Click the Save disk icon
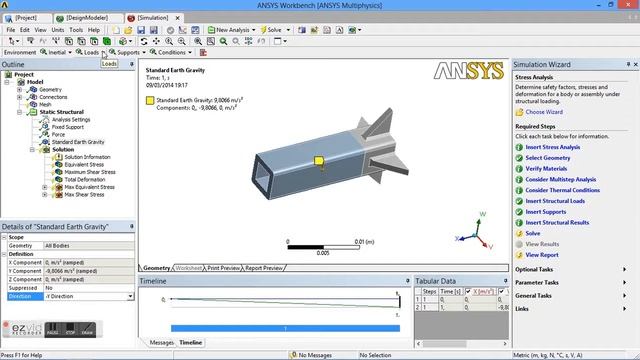640x360 pixels. [141, 30]
